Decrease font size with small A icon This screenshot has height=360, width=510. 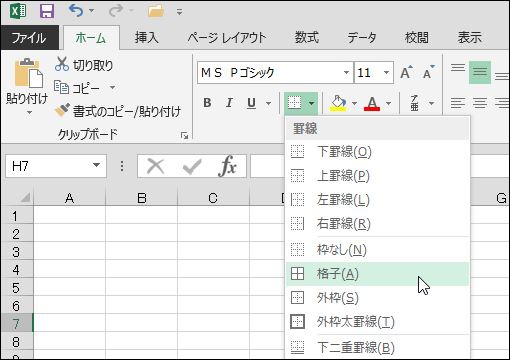(428, 72)
